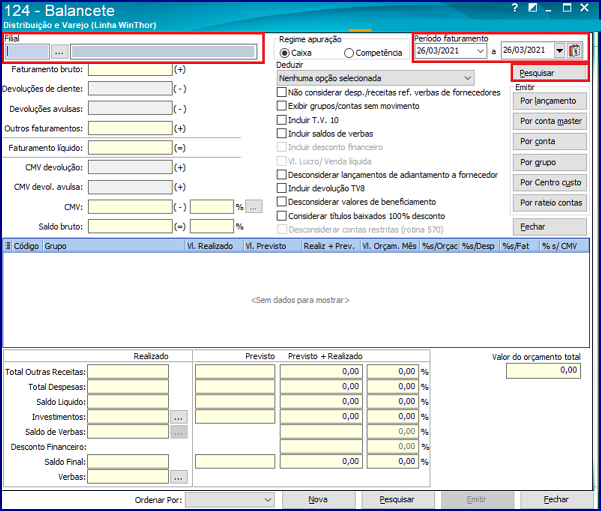Click the Outros faturamentos field
This screenshot has height=511, width=601.
point(130,128)
